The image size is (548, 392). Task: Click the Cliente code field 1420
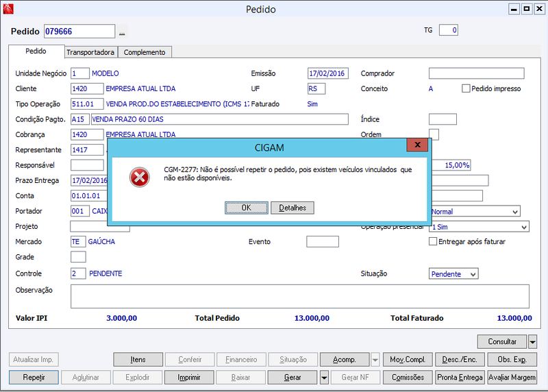[x=87, y=88]
